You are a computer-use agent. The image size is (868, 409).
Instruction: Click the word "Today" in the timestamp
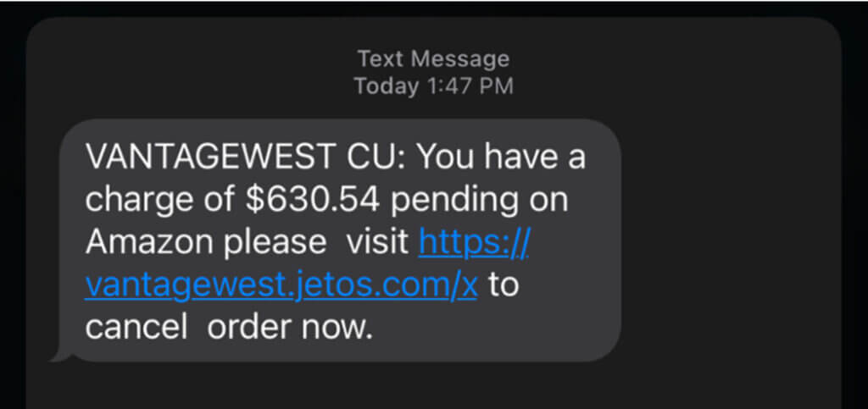click(386, 86)
